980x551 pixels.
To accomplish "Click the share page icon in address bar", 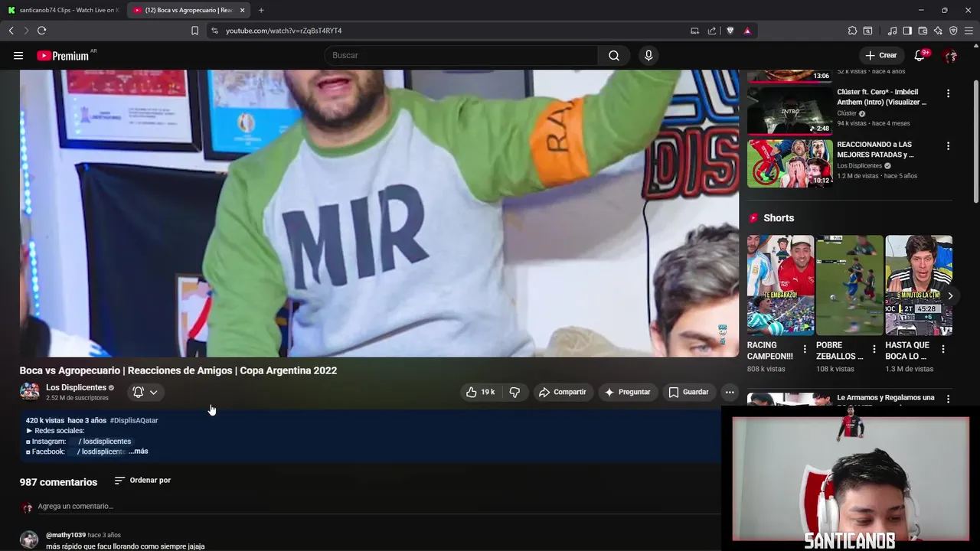I will [x=712, y=31].
